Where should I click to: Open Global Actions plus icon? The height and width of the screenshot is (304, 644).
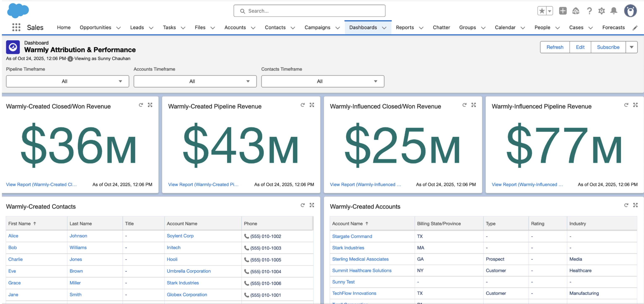(563, 11)
